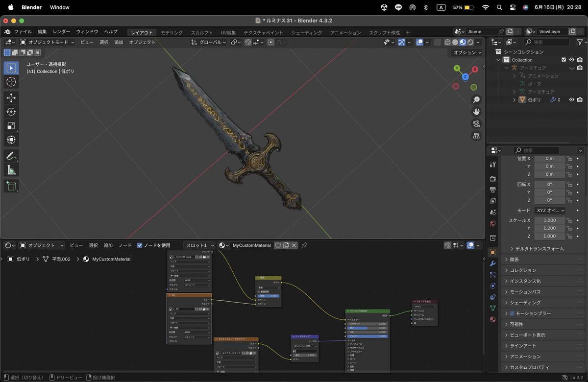Toggle camera view with camera gizmo icon
The height and width of the screenshot is (382, 588).
click(476, 124)
